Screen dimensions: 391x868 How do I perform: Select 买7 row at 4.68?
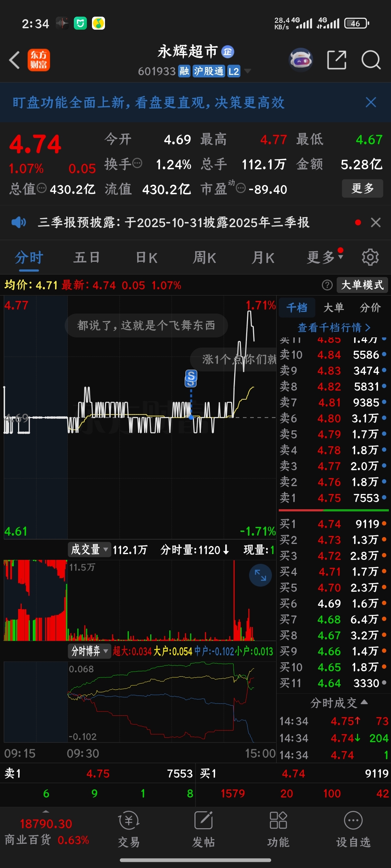click(333, 620)
